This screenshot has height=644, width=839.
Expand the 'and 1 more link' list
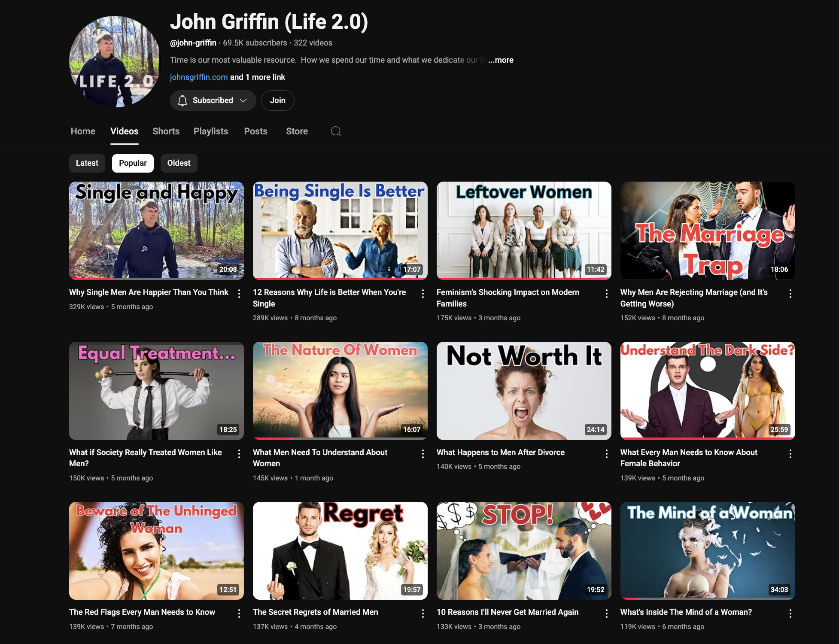tap(258, 77)
